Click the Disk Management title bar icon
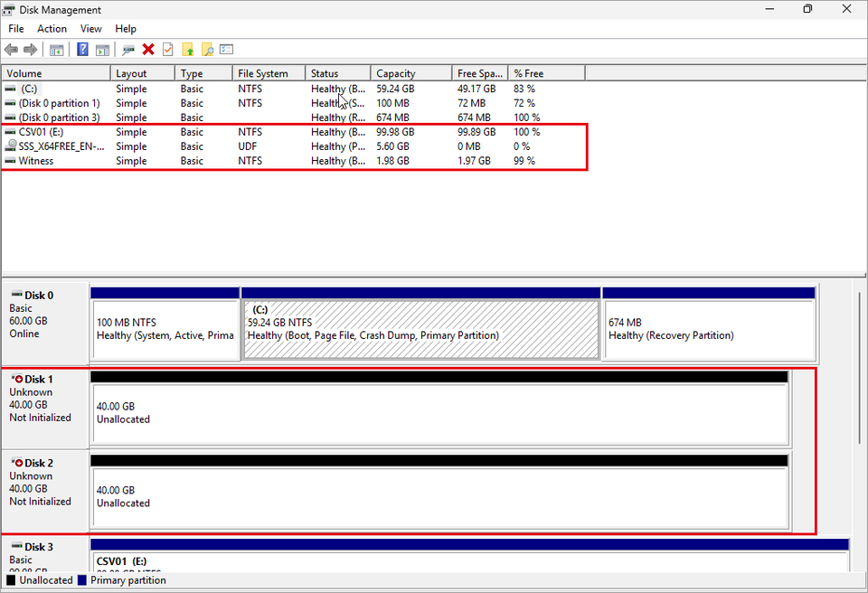868x593 pixels. point(8,9)
